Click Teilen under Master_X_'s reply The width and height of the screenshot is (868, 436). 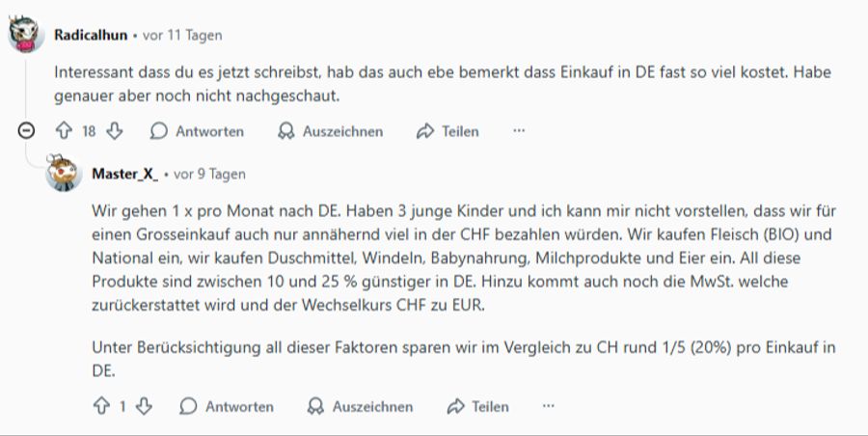coord(477,406)
